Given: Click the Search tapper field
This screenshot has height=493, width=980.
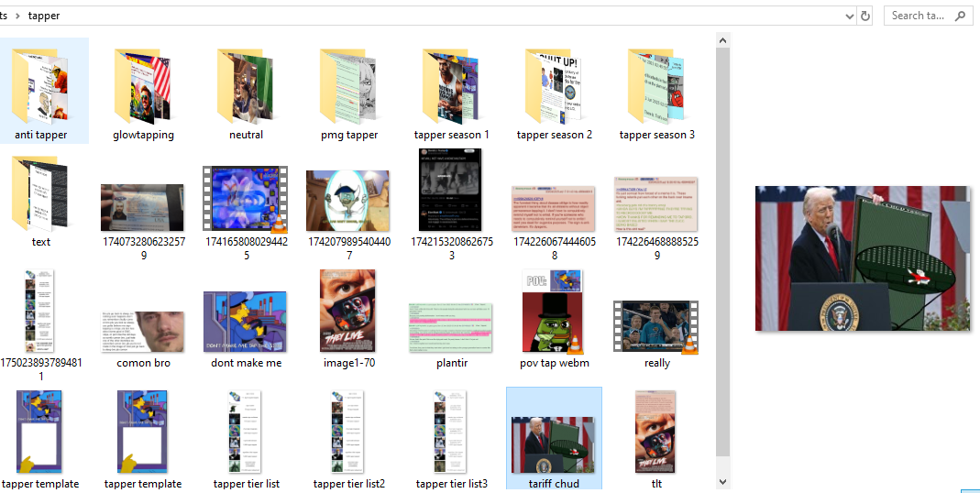Looking at the screenshot, I should (x=928, y=16).
